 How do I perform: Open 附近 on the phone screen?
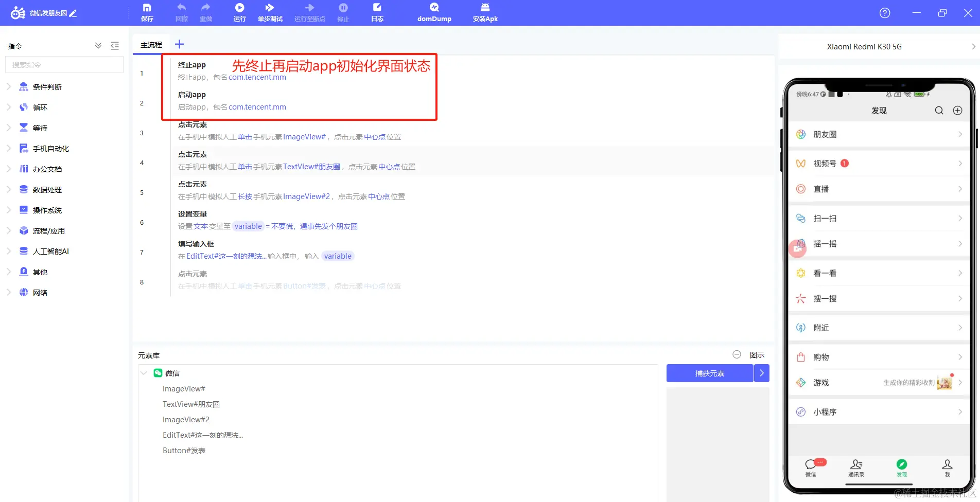(x=879, y=328)
